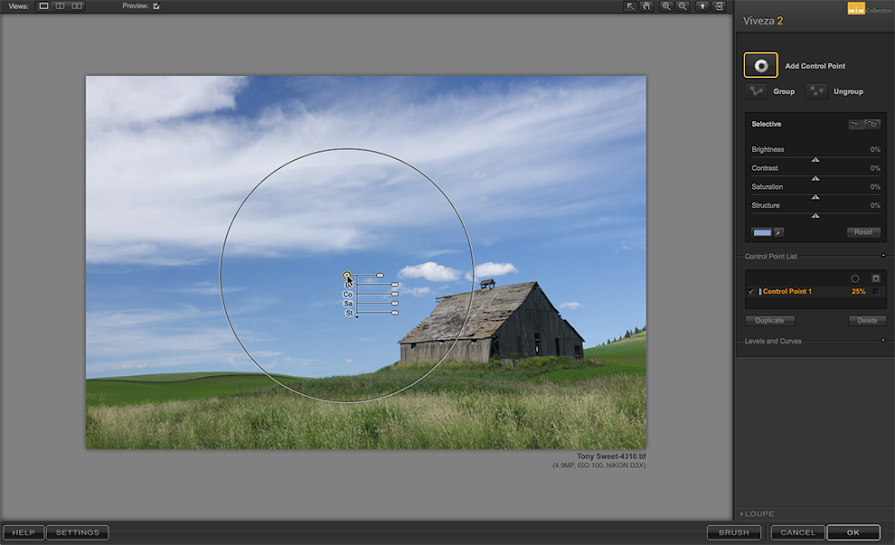Click the Brightness slider handle
This screenshot has width=895, height=545.
[815, 159]
